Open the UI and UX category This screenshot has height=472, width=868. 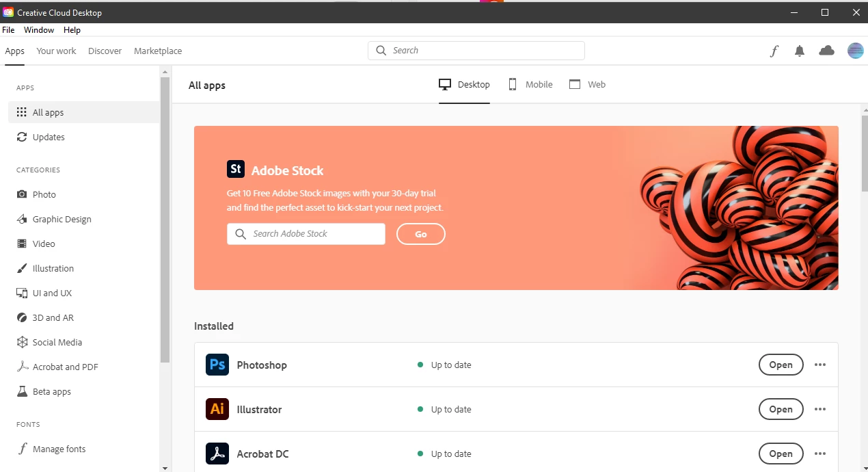[x=83, y=293]
